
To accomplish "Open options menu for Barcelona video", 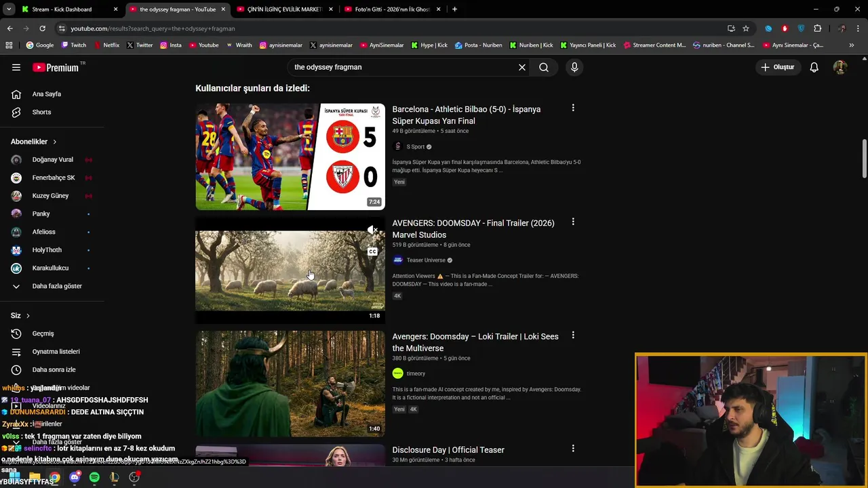I will (x=573, y=108).
